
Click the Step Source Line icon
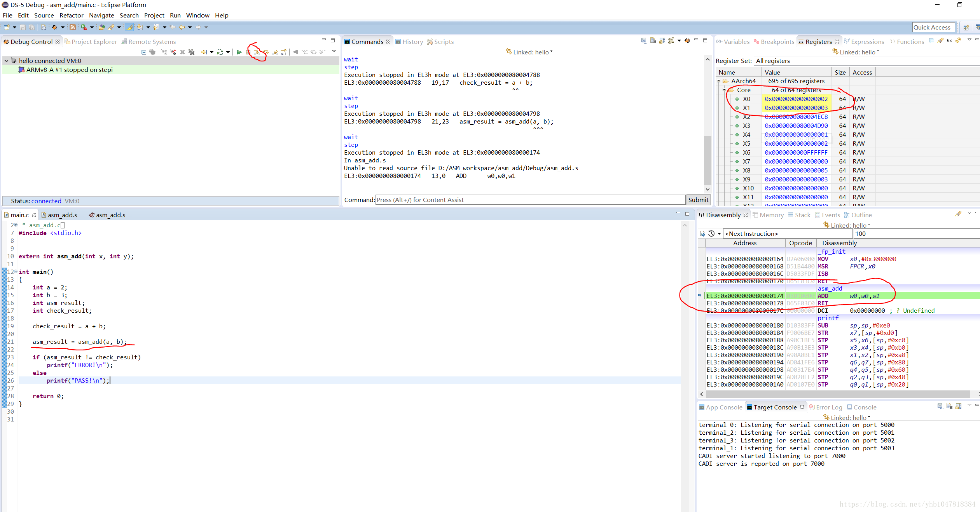tap(257, 52)
